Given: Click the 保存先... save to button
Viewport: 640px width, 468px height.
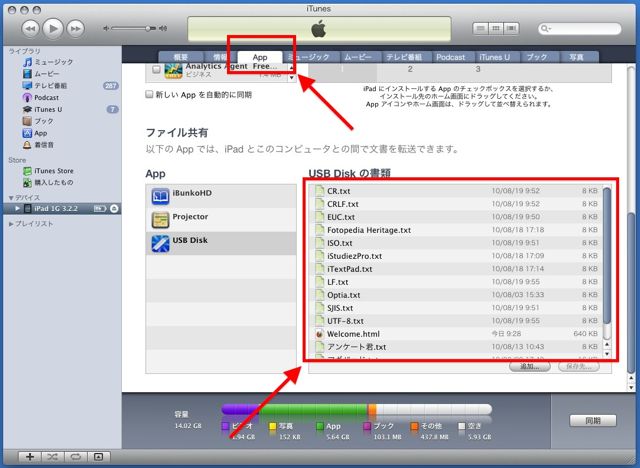Looking at the screenshot, I should pos(579,366).
